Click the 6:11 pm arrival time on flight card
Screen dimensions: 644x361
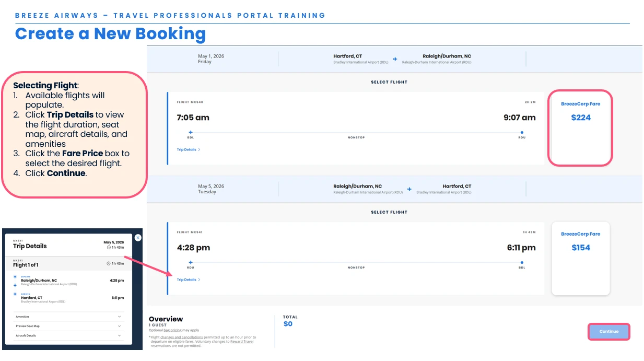tap(521, 248)
